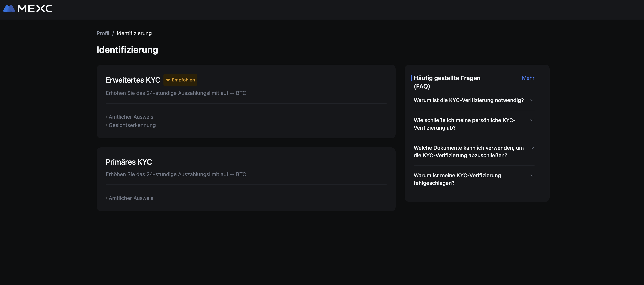Click Gesichtserkennung requirement in Erweitertes KYC
644x285 pixels.
coord(132,125)
